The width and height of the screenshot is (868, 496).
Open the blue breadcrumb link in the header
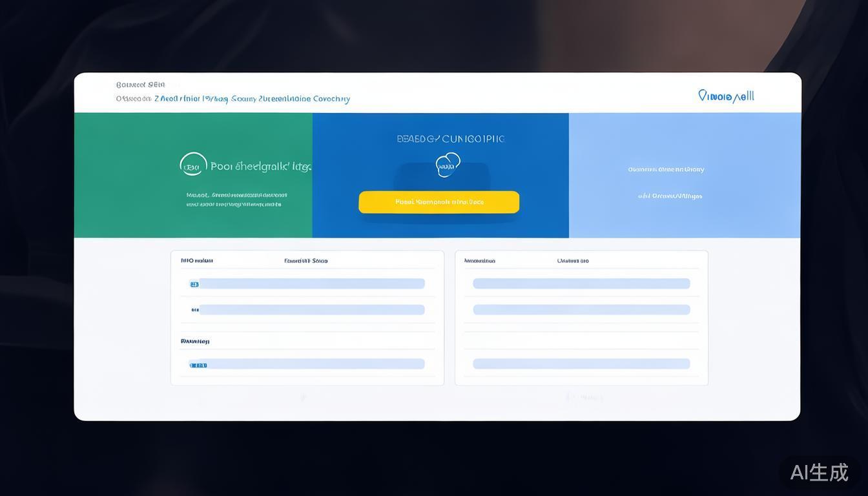point(252,99)
